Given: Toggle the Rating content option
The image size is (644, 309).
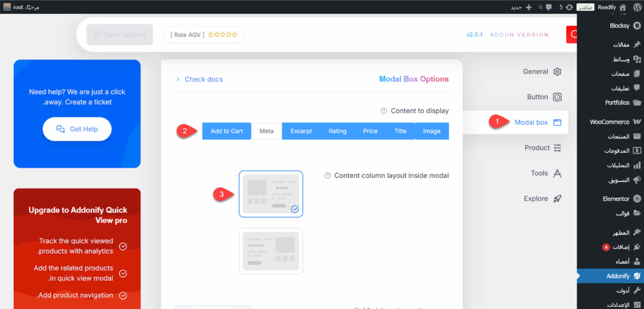Looking at the screenshot, I should pyautogui.click(x=338, y=131).
